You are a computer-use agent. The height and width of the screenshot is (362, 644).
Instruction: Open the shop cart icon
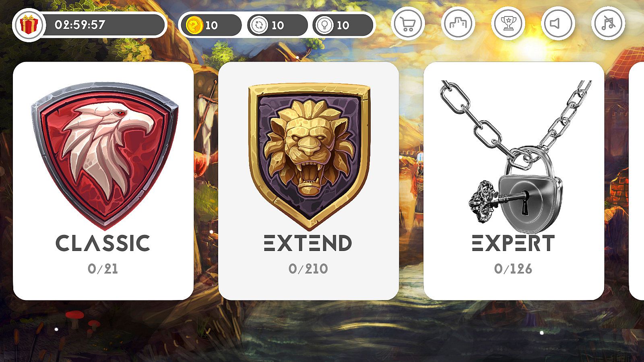pos(408,23)
